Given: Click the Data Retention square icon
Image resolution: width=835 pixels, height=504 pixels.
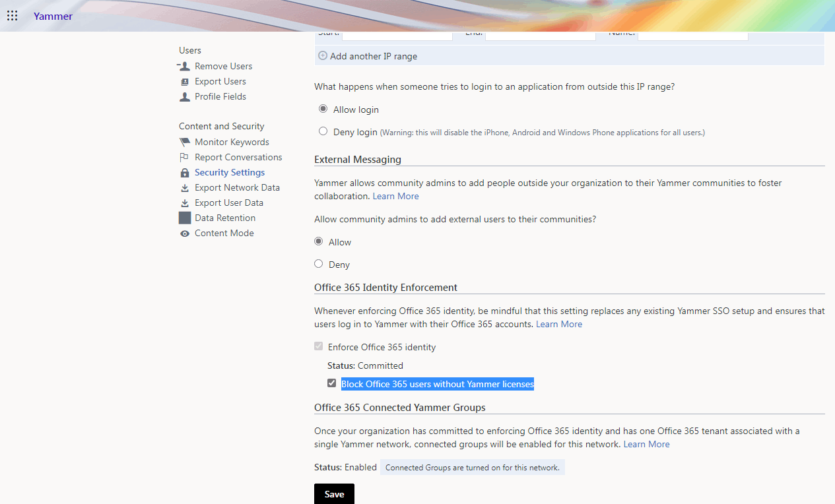Looking at the screenshot, I should click(185, 218).
